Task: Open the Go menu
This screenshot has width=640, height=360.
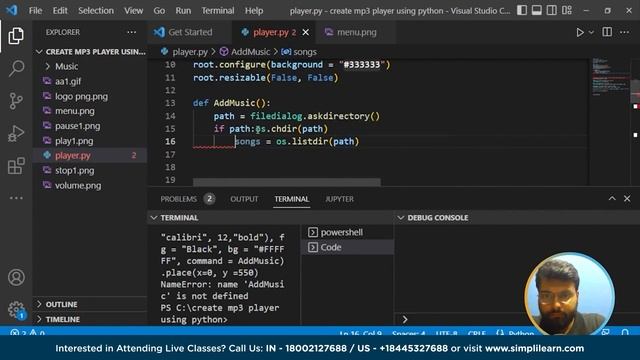Action: tap(159, 10)
